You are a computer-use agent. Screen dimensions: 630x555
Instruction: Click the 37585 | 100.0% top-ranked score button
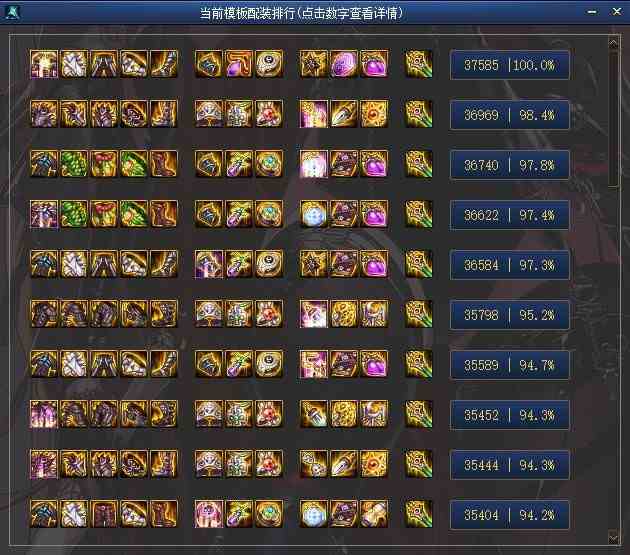click(x=509, y=65)
